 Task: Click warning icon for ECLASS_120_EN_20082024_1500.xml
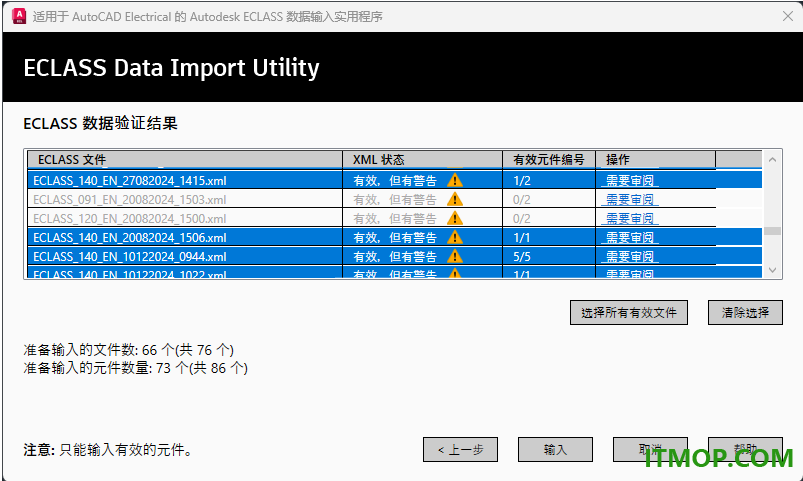(x=455, y=218)
